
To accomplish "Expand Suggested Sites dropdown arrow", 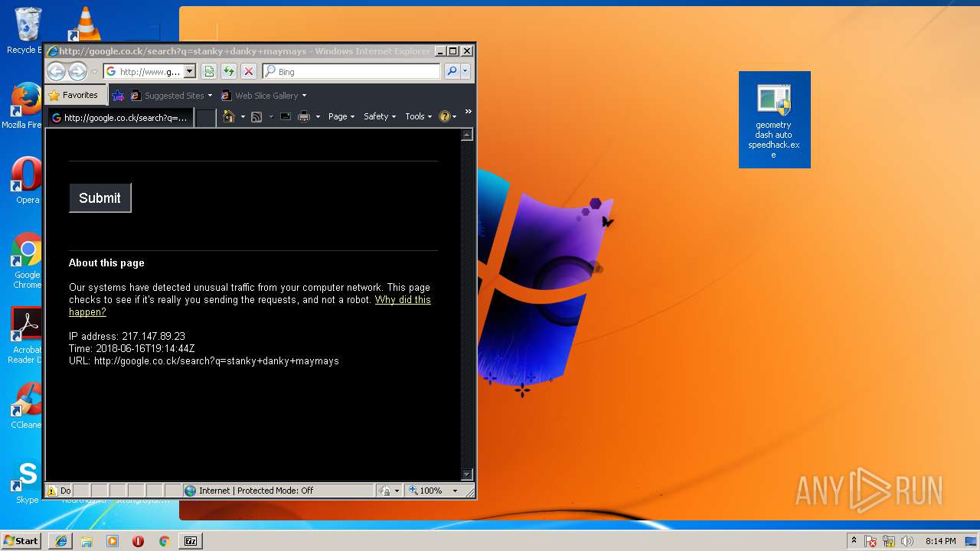I will tap(210, 96).
